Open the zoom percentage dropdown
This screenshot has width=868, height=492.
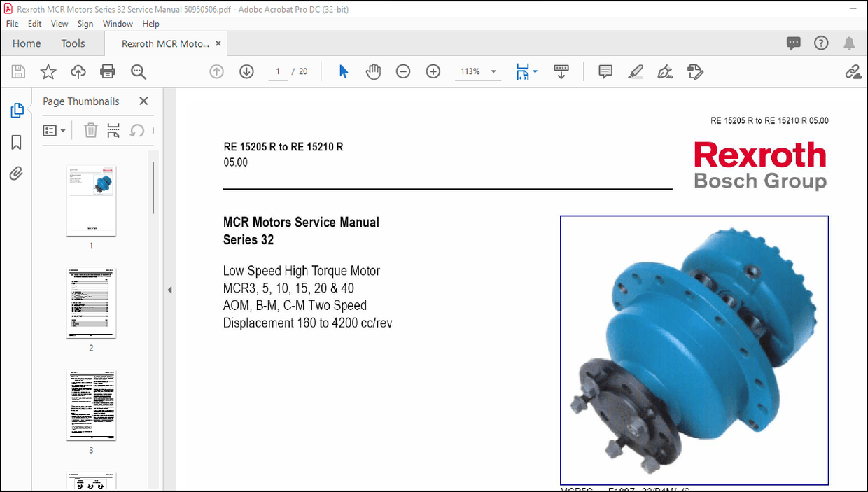[x=493, y=71]
